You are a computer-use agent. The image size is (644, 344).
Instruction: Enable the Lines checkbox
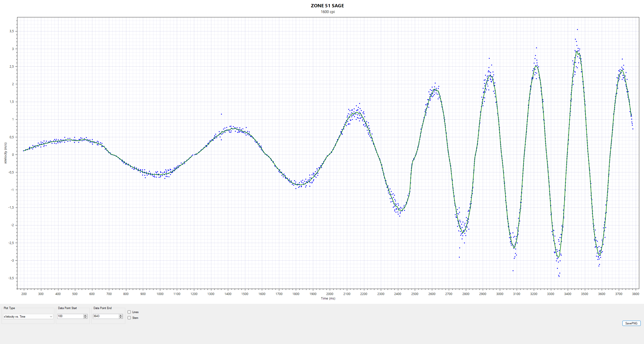129,312
